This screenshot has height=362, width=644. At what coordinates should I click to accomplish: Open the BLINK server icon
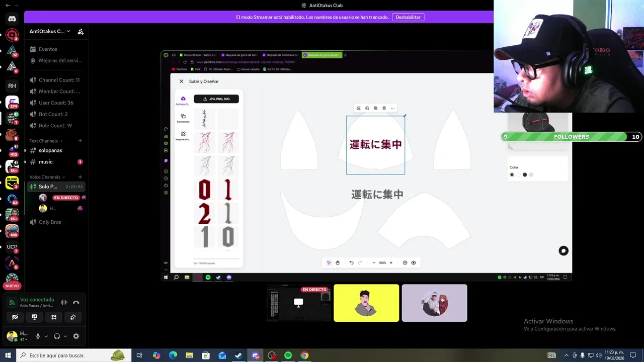pyautogui.click(x=12, y=183)
